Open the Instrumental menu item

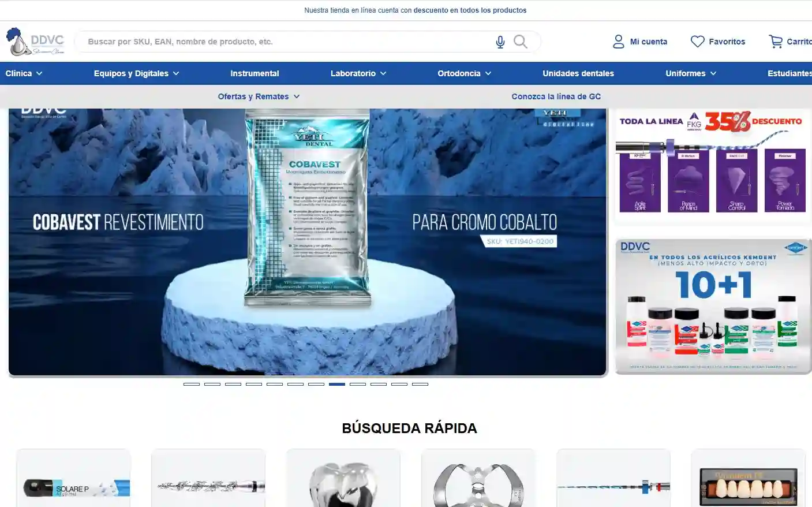[255, 73]
